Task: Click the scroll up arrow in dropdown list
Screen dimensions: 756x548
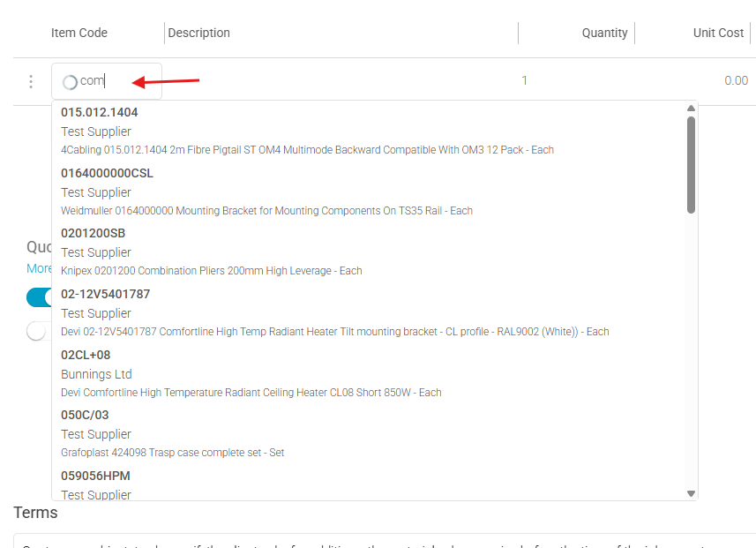Action: pyautogui.click(x=691, y=109)
